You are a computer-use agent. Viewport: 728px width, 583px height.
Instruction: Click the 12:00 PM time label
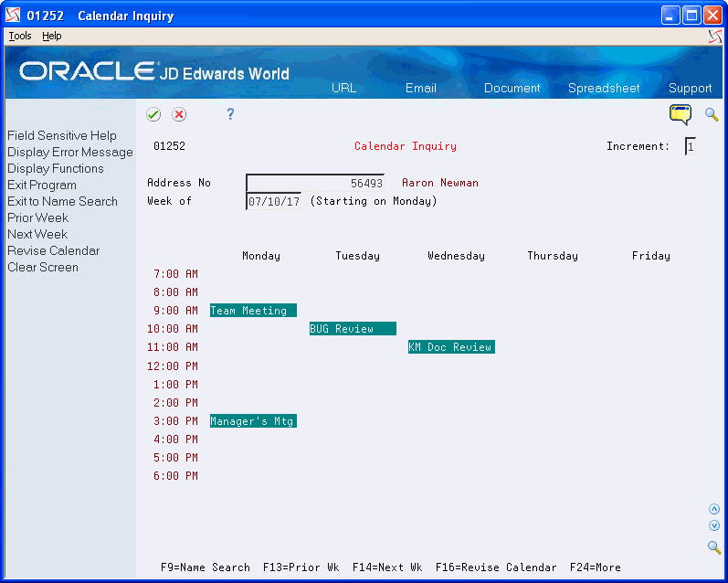[173, 366]
